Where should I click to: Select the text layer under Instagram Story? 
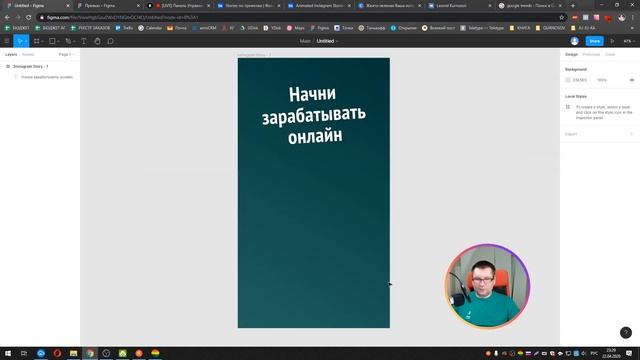40,77
